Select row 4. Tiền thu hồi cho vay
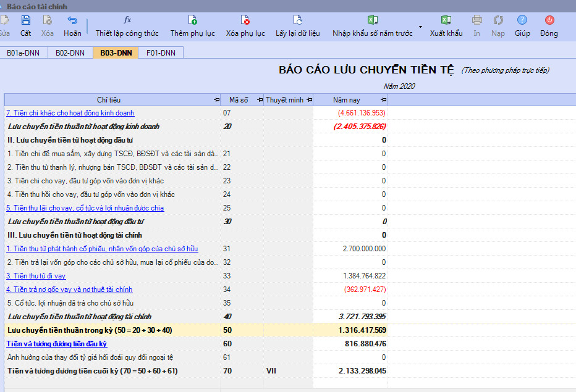Image resolution: width=576 pixels, height=392 pixels. click(x=196, y=194)
